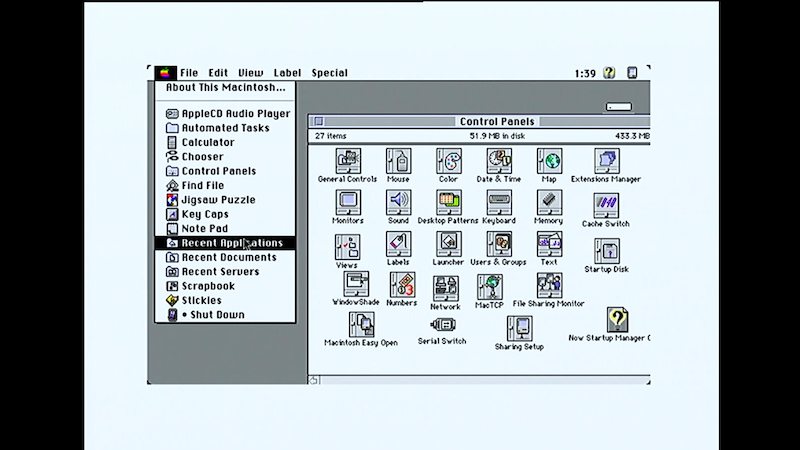Open the Labels control panel icon
The image size is (800, 450).
click(x=398, y=244)
